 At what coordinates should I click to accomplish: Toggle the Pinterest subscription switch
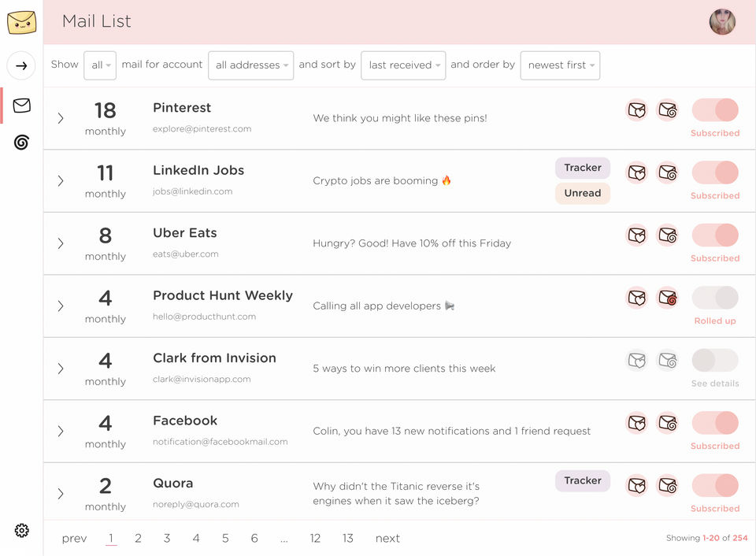coord(715,110)
